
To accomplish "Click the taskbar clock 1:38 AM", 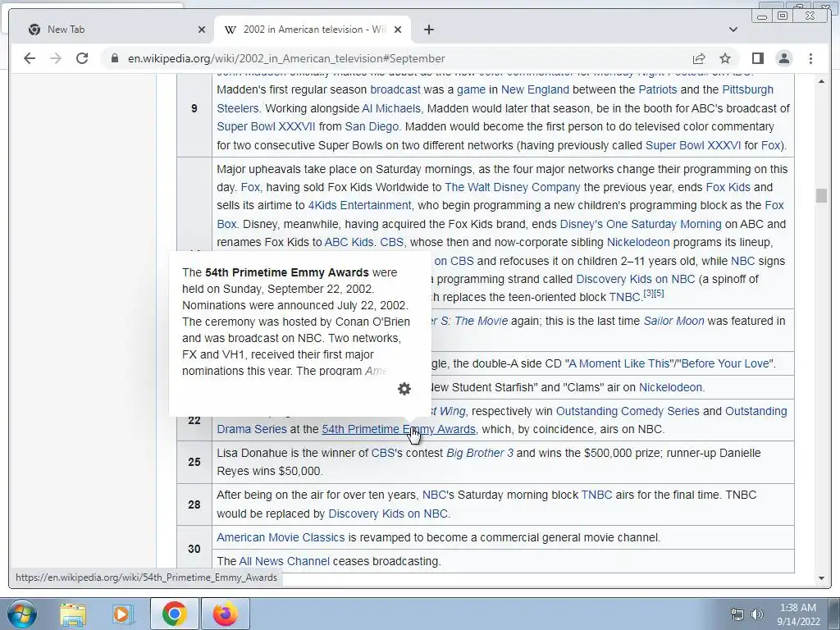I will point(798,608).
